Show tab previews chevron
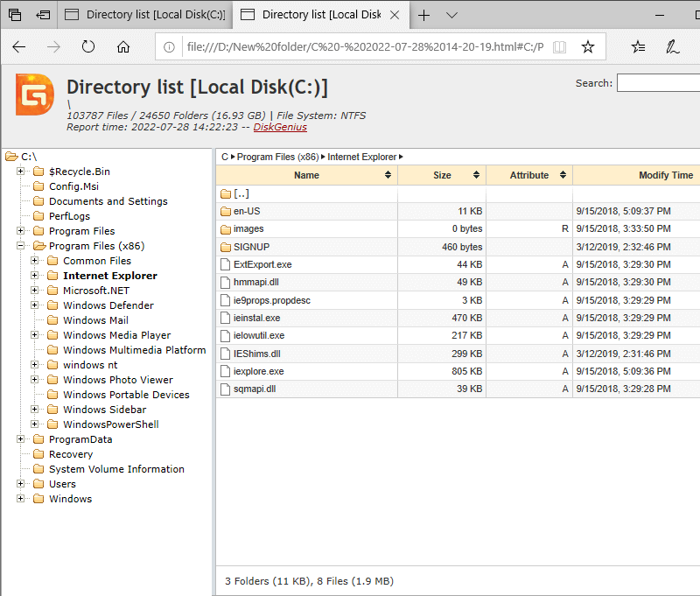This screenshot has height=596, width=700. click(451, 15)
